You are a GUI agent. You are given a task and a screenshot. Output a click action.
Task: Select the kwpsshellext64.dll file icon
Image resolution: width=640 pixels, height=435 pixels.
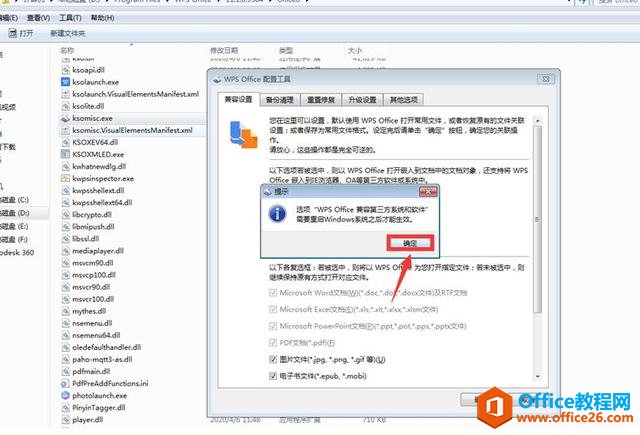(65, 202)
